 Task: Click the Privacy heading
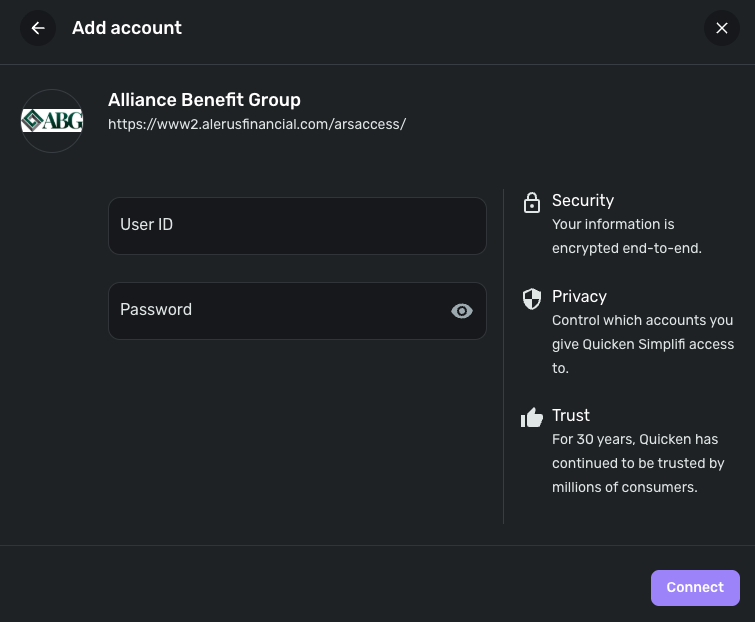(x=579, y=296)
